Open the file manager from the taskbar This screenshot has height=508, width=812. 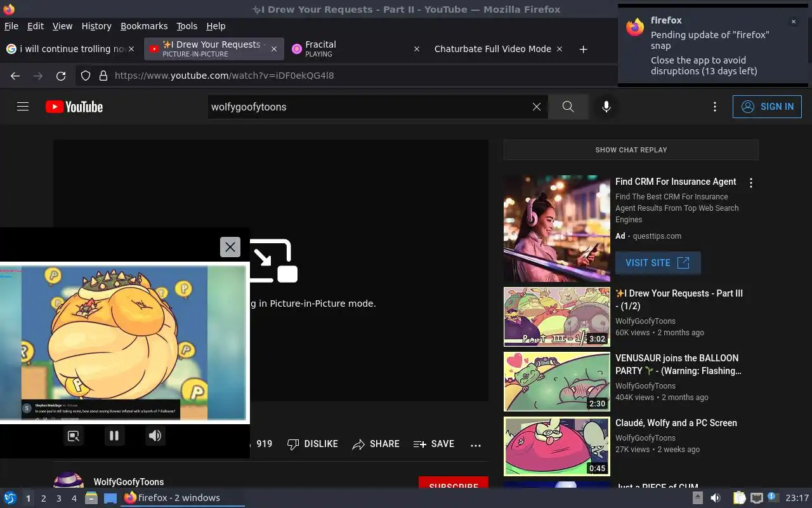click(x=91, y=498)
